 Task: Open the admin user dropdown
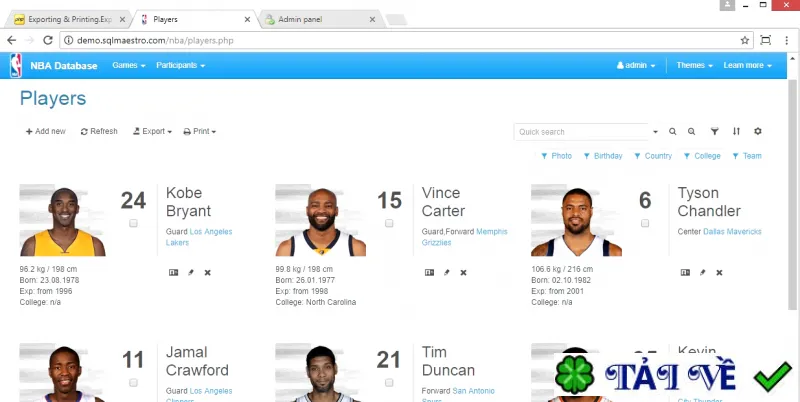[636, 65]
